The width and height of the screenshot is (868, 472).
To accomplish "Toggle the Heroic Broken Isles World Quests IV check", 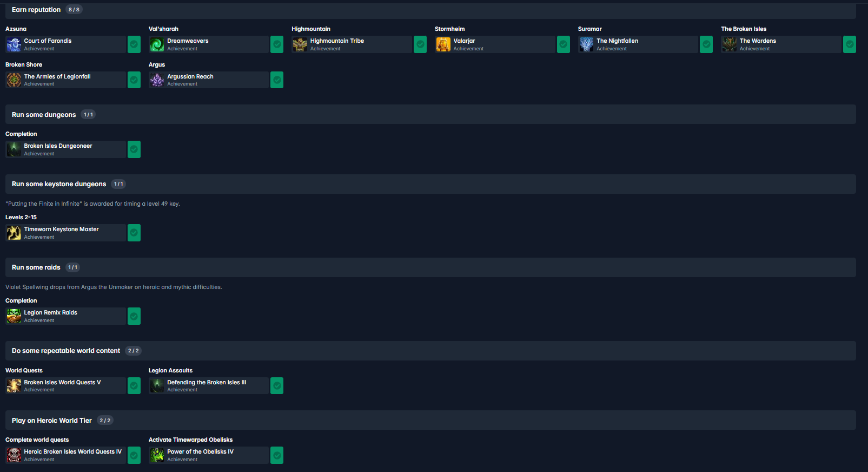I will point(134,455).
